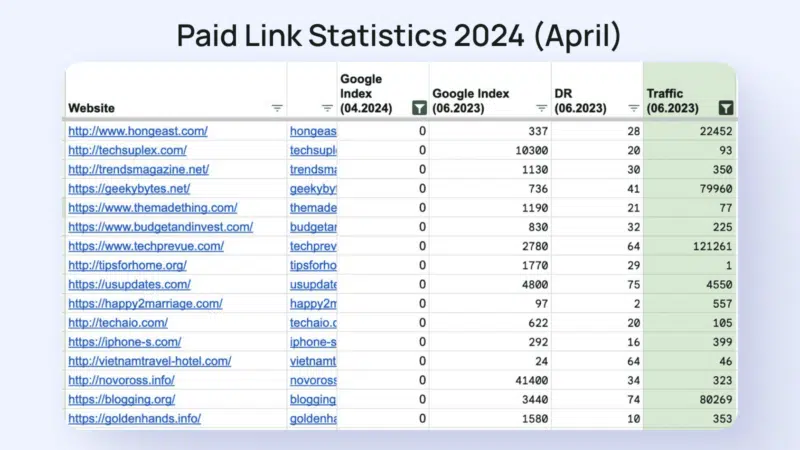The image size is (800, 450).
Task: Click the truncated iphone-s link in second column
Action: [x=313, y=342]
